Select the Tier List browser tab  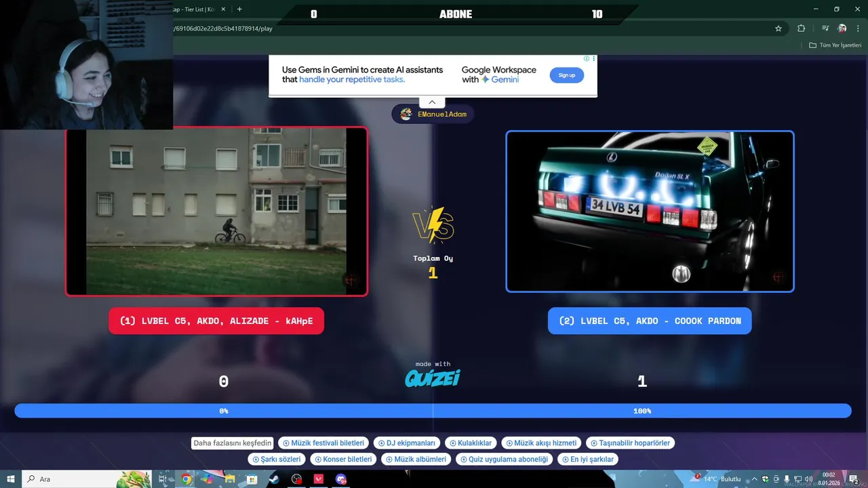[195, 9]
